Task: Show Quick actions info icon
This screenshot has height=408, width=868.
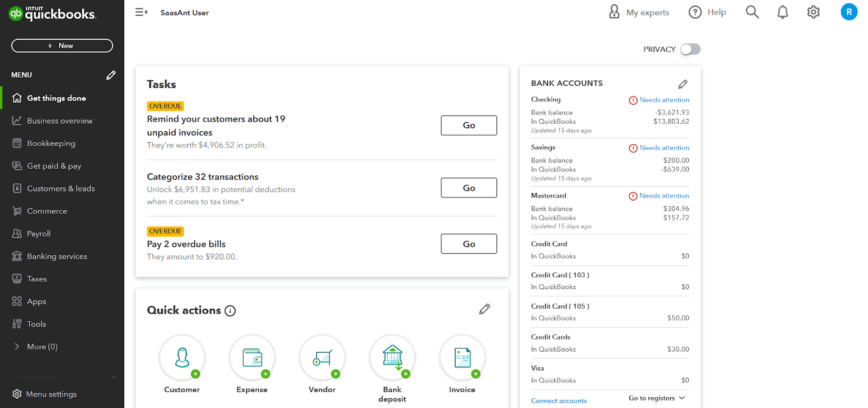Action: tap(230, 311)
